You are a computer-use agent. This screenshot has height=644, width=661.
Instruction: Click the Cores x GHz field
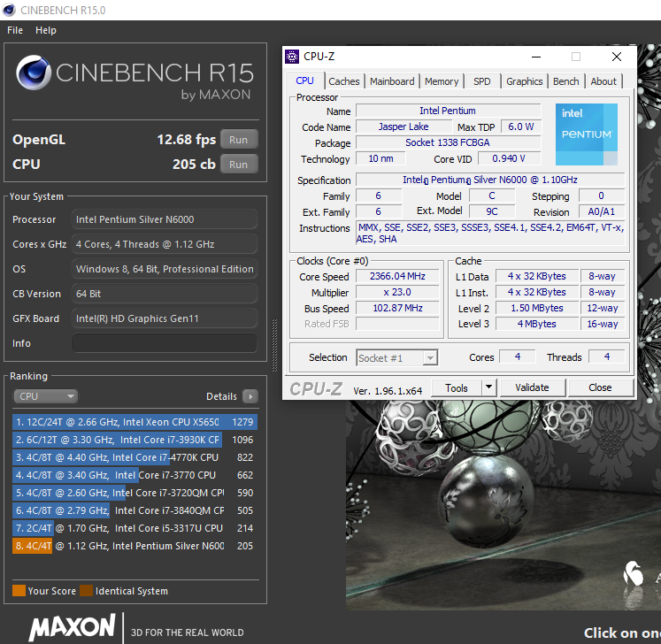coord(165,244)
